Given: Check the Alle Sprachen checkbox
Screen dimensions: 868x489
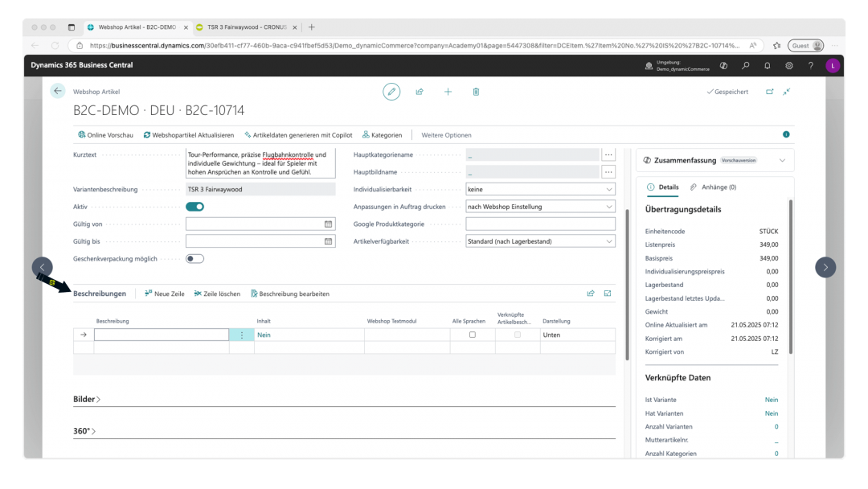Looking at the screenshot, I should [x=473, y=335].
